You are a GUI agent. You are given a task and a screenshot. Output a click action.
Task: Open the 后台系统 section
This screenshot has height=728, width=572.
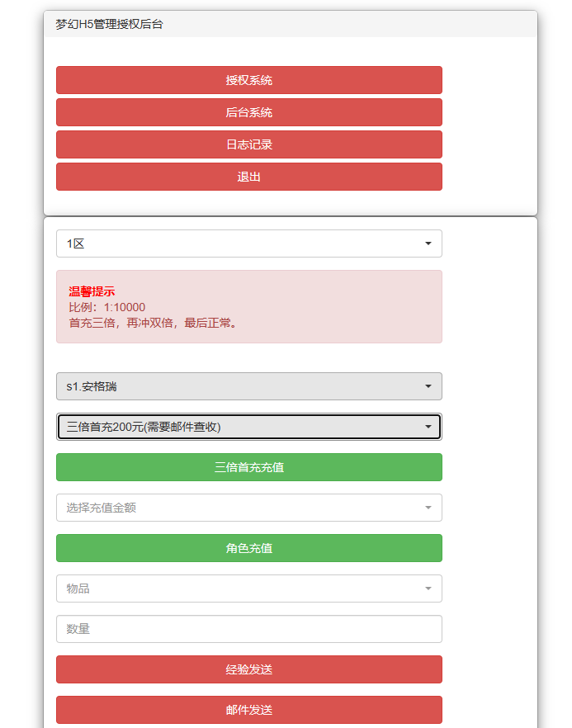click(248, 112)
